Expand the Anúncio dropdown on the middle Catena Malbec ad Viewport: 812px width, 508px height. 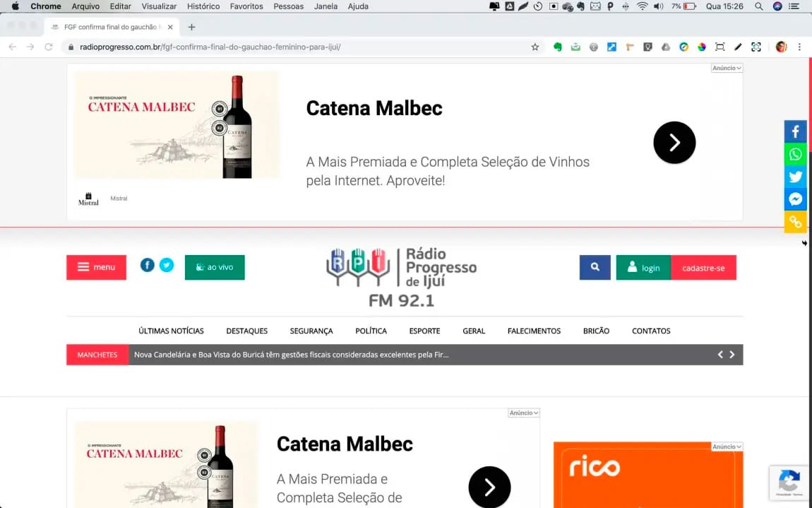(524, 413)
